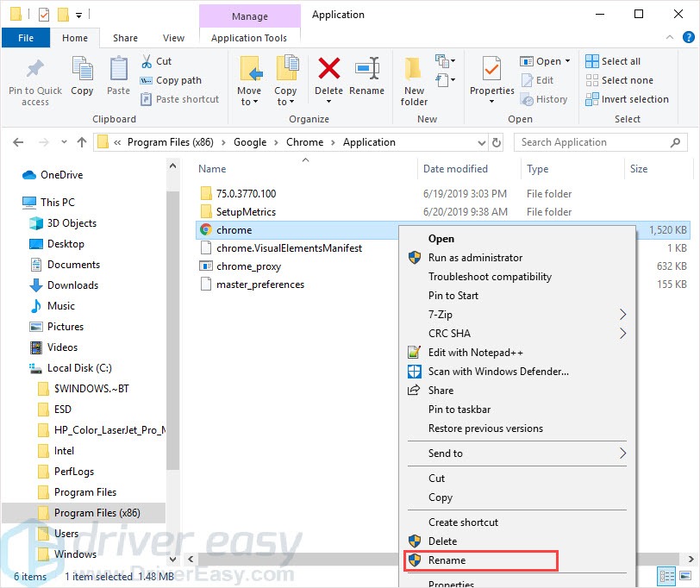Open Recent locations dropdown arrow

[64, 142]
